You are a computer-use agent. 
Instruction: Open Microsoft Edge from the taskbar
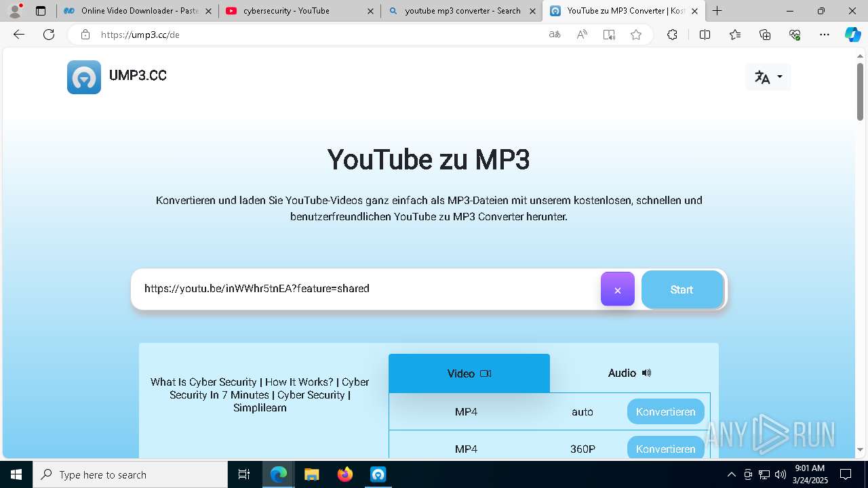(x=279, y=474)
